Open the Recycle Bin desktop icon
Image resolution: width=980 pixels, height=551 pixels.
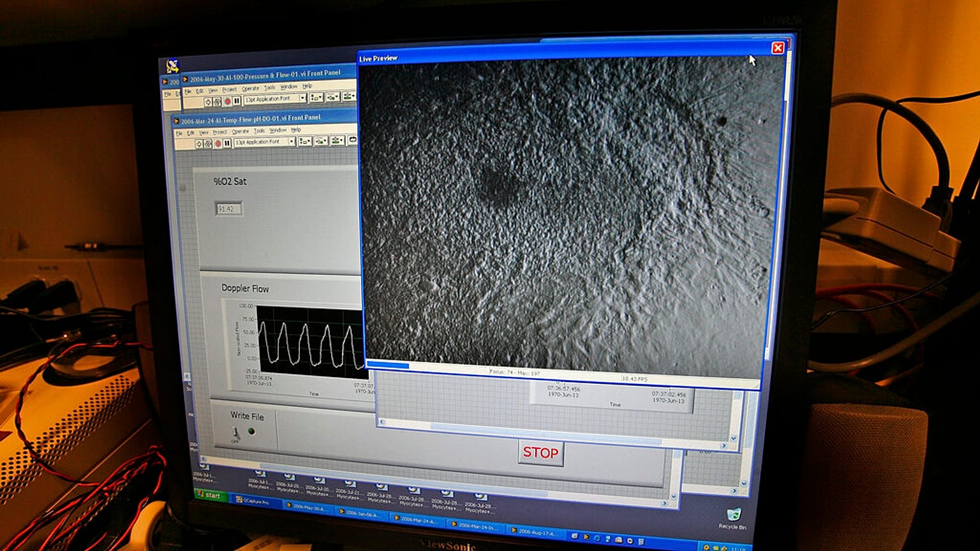(733, 517)
